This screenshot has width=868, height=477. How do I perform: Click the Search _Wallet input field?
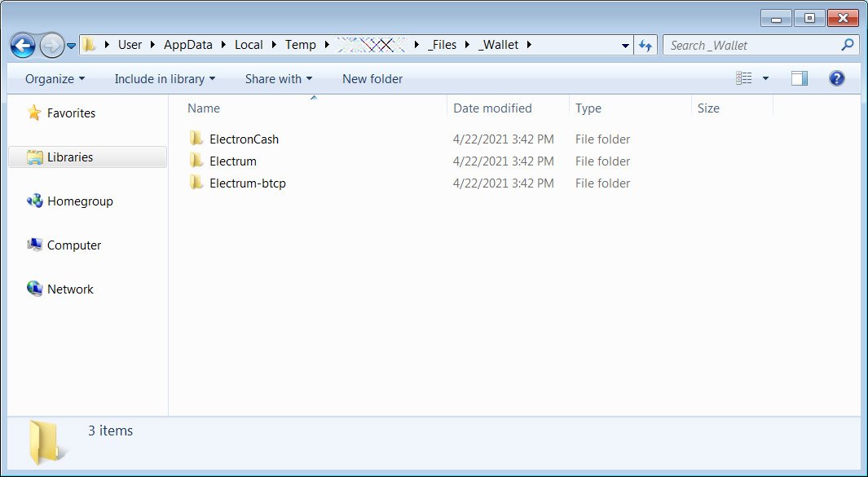click(x=750, y=45)
